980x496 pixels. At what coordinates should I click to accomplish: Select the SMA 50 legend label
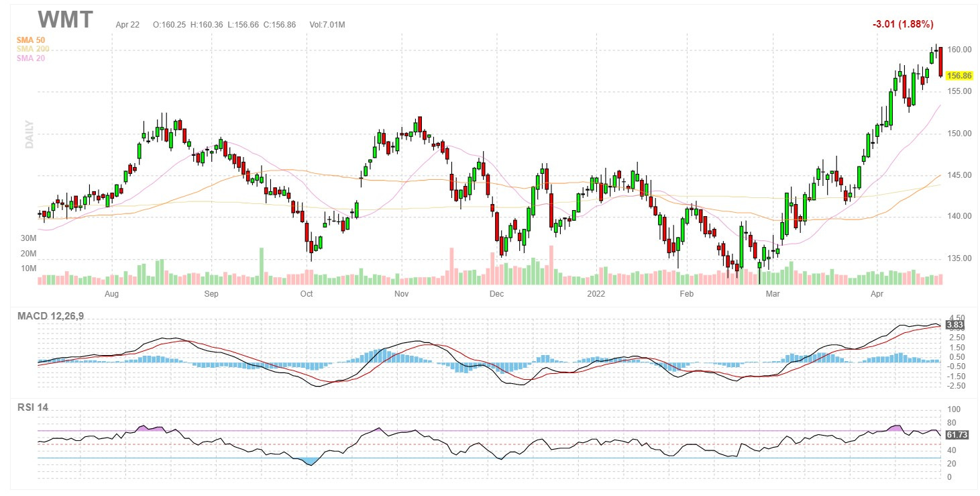[31, 40]
